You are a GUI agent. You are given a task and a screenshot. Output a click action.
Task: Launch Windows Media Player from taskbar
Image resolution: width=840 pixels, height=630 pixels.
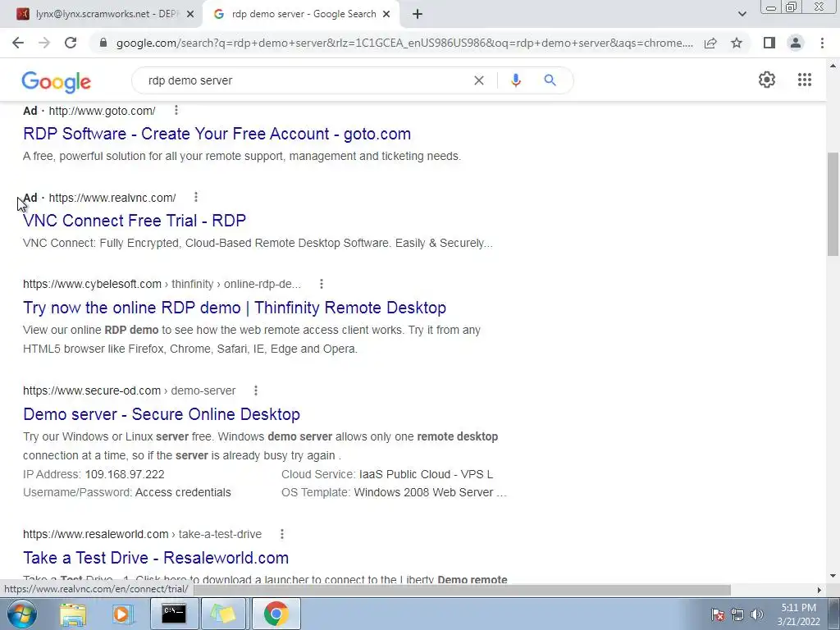(122, 614)
